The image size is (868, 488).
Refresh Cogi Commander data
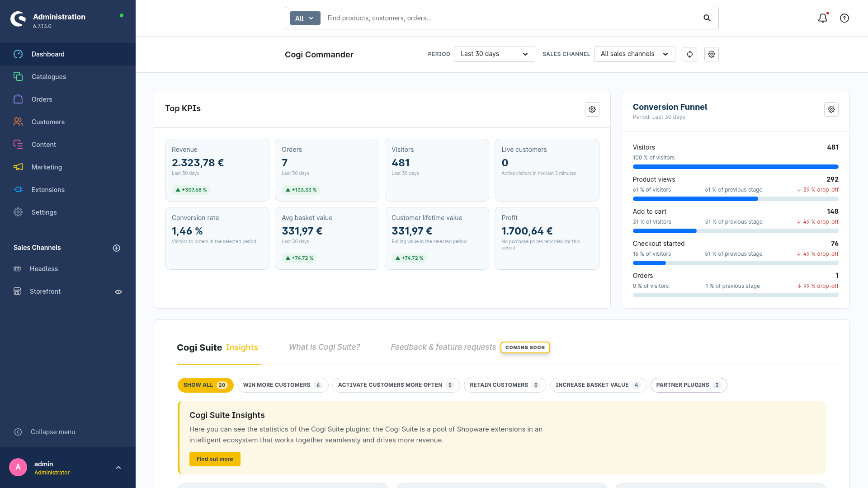coord(690,54)
